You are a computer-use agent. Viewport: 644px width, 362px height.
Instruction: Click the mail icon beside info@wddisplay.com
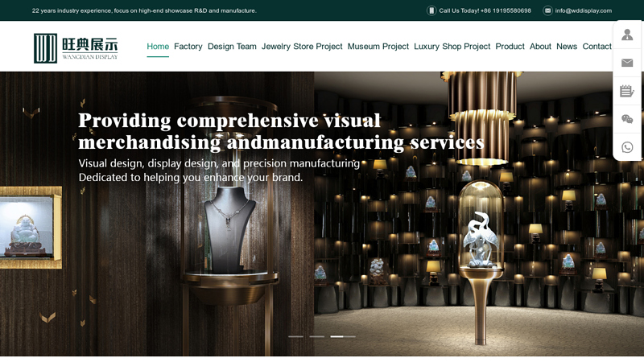[547, 10]
